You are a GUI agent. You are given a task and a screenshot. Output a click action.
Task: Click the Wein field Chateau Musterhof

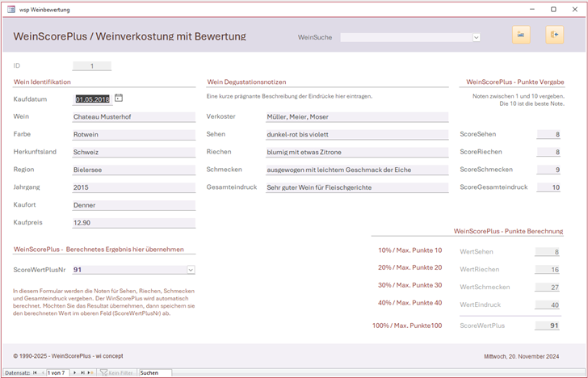point(134,116)
